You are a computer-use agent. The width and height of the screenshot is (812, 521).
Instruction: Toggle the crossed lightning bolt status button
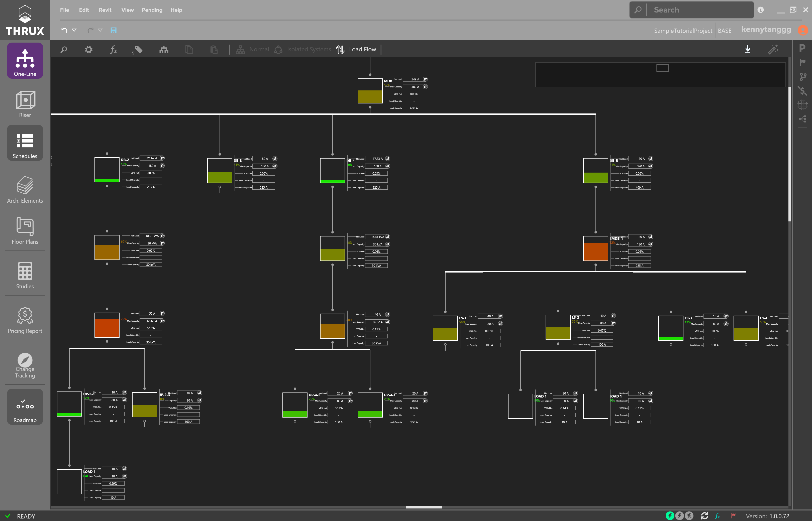(689, 515)
